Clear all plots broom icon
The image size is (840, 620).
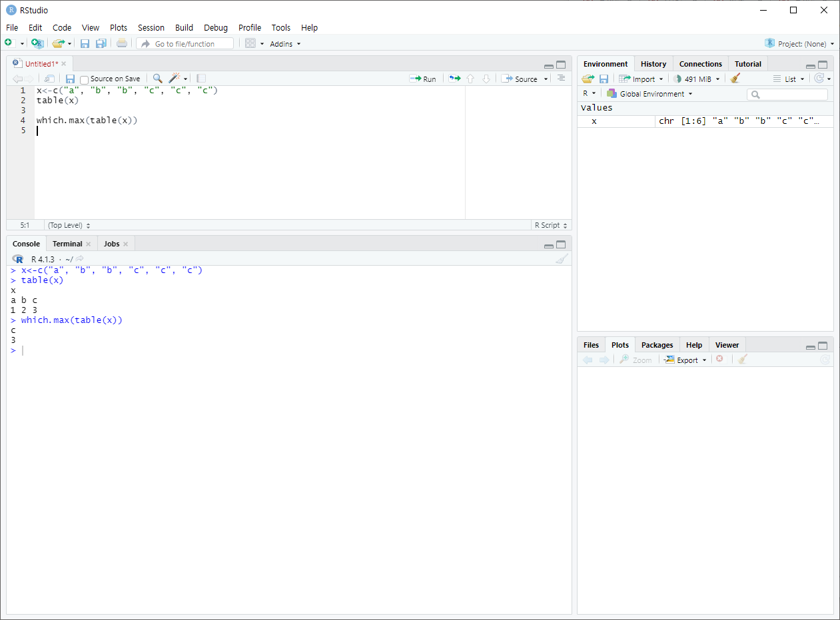click(743, 360)
